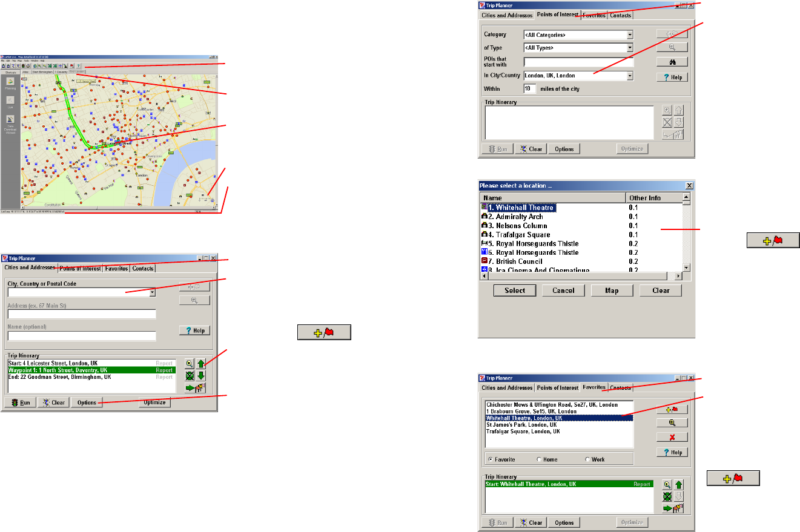Click the binoculars search button for points of interest

click(672, 62)
